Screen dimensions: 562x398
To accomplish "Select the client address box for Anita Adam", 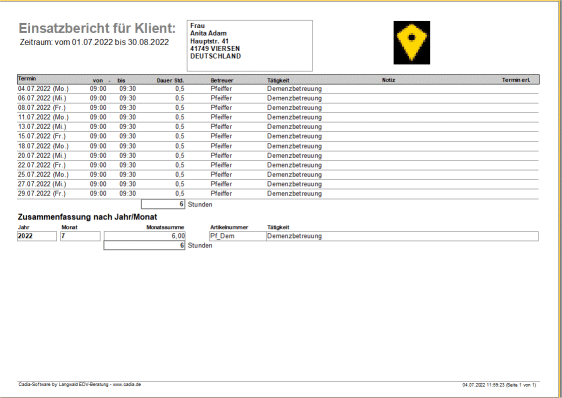I will coord(249,46).
